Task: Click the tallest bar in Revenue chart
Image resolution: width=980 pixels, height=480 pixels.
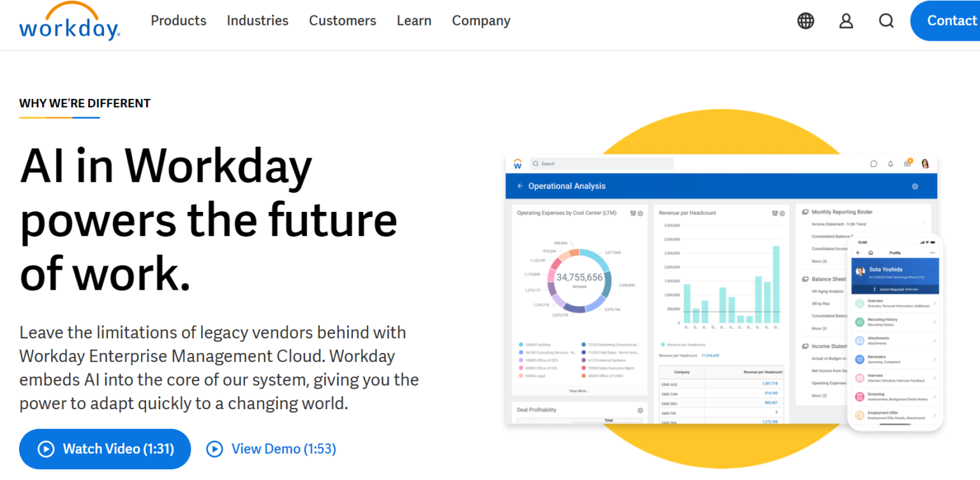Action: pos(776,285)
